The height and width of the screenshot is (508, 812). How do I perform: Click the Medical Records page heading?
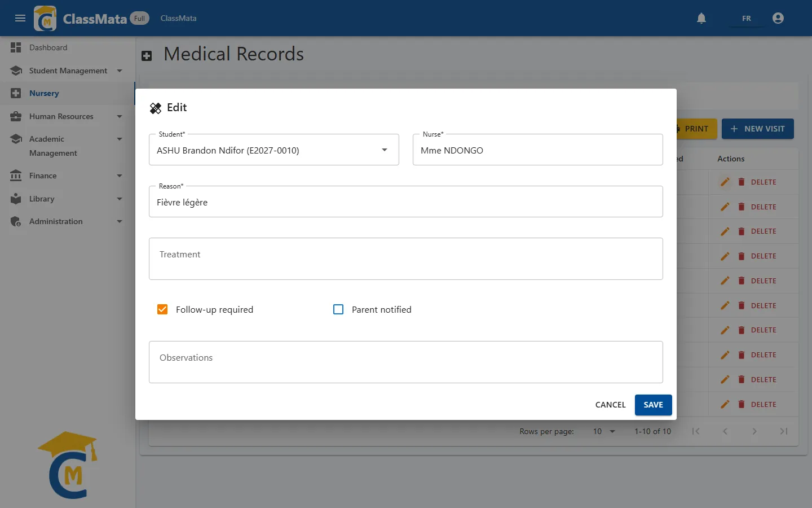click(233, 54)
